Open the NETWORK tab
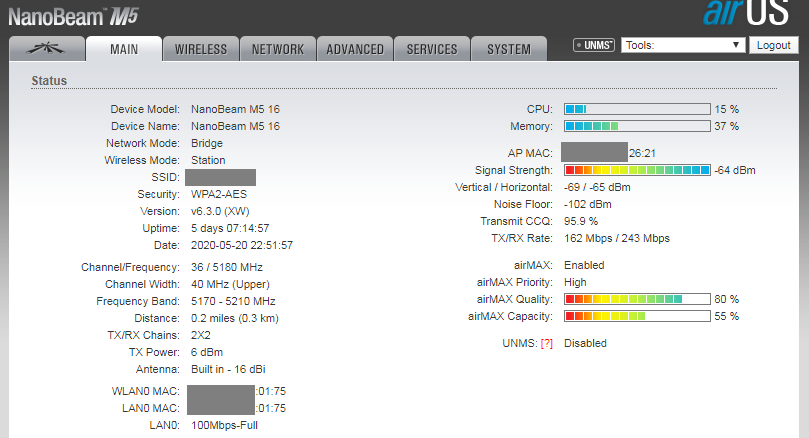 278,49
